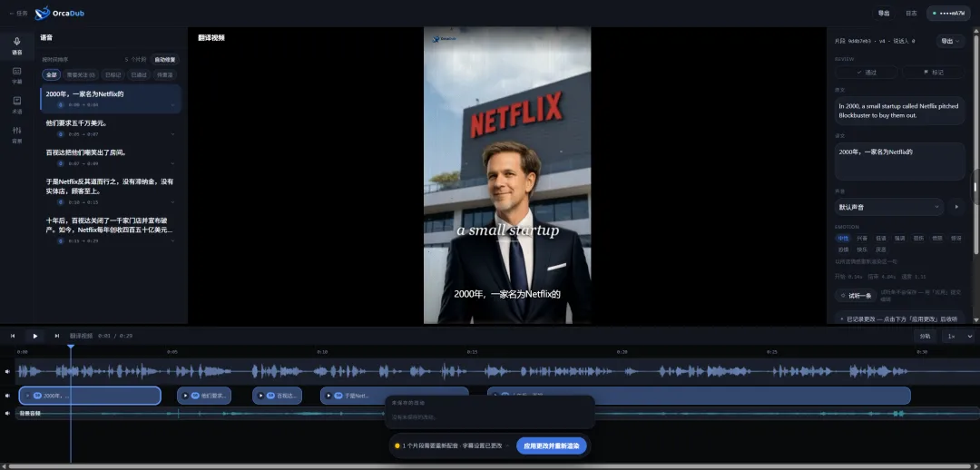Open the 语音 (voice) sidebar tab
Viewport: 980px width, 470px height.
(x=17, y=45)
